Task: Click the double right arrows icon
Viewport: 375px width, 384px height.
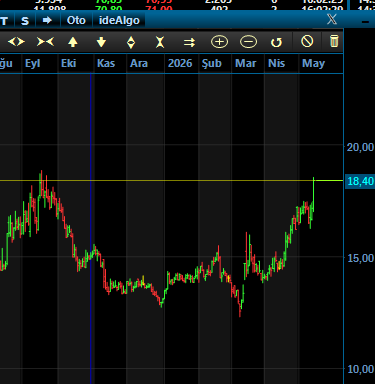Action: tap(189, 42)
